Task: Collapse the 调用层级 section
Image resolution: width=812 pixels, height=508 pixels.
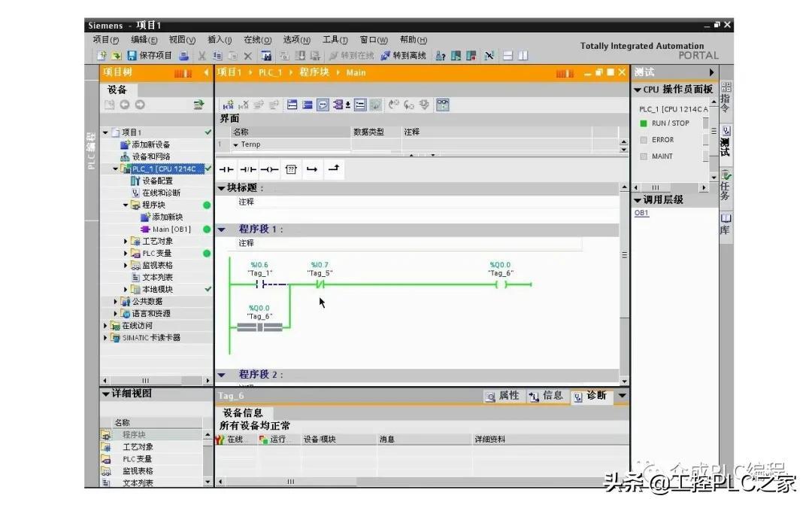Action: tap(638, 200)
